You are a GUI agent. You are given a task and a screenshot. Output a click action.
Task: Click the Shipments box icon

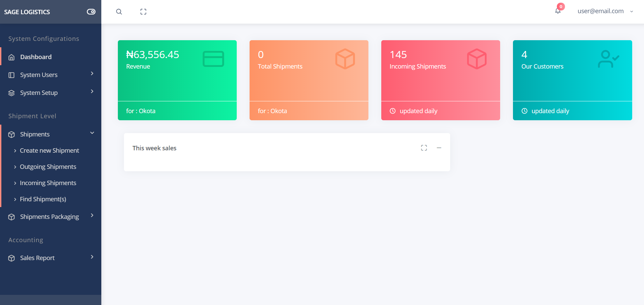(11, 134)
